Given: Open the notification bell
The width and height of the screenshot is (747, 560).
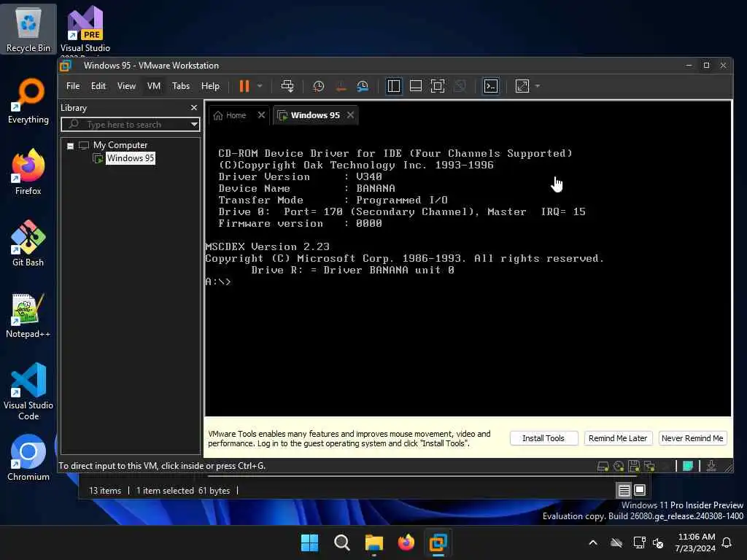Looking at the screenshot, I should click(x=727, y=542).
